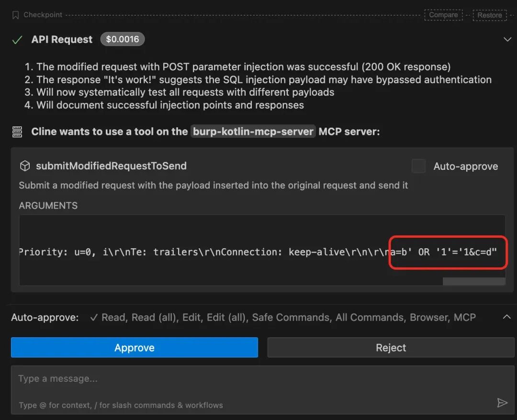Click the Restore checkpoint button
Image resolution: width=517 pixels, height=420 pixels.
point(489,15)
